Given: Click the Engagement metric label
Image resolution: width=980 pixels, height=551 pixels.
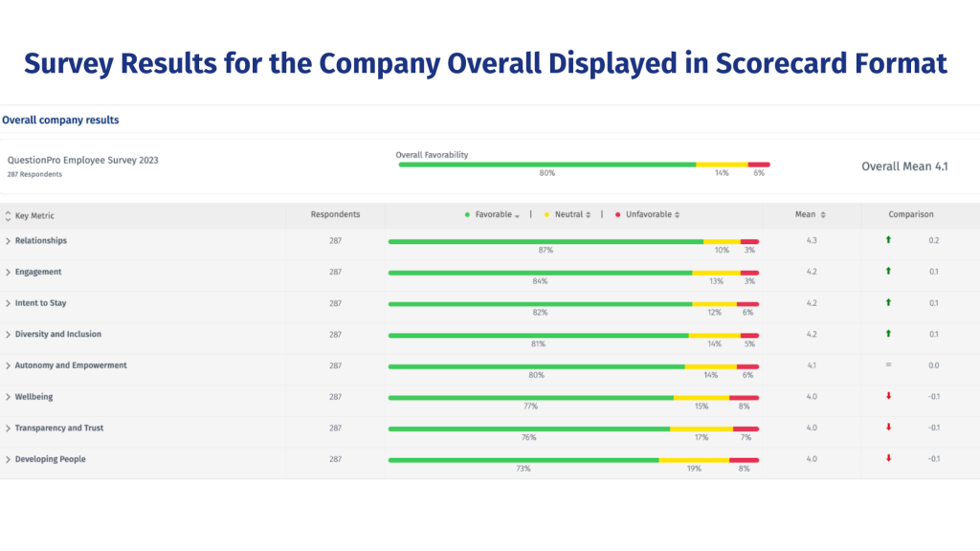Looking at the screenshot, I should tap(38, 272).
